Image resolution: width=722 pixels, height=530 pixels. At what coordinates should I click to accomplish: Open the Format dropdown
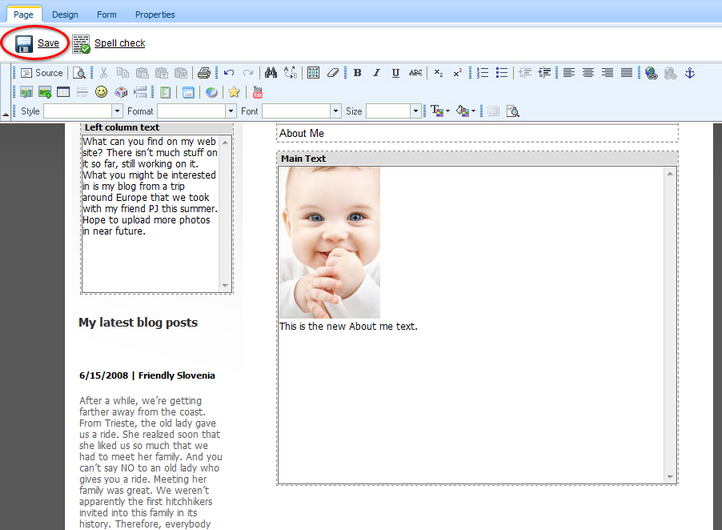tap(231, 111)
